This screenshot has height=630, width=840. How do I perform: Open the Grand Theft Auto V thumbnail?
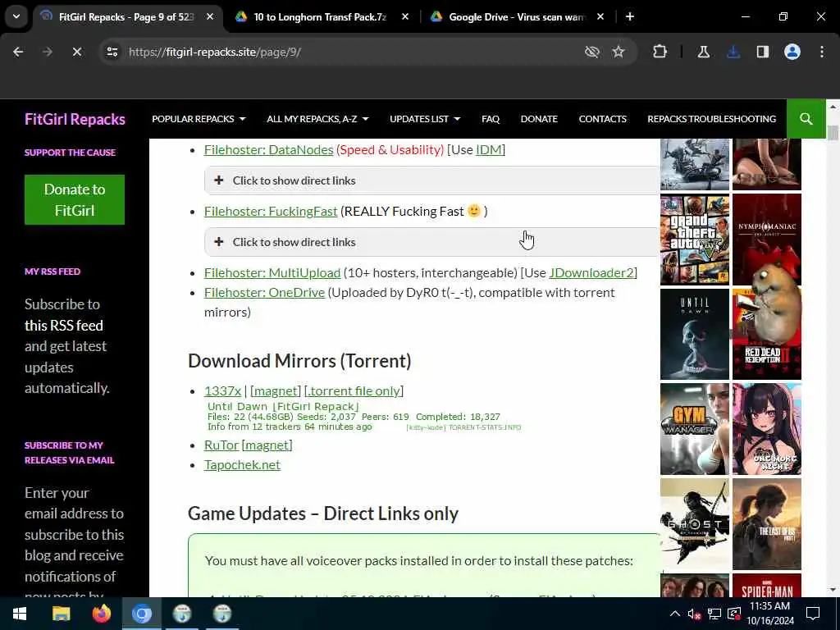[694, 240]
